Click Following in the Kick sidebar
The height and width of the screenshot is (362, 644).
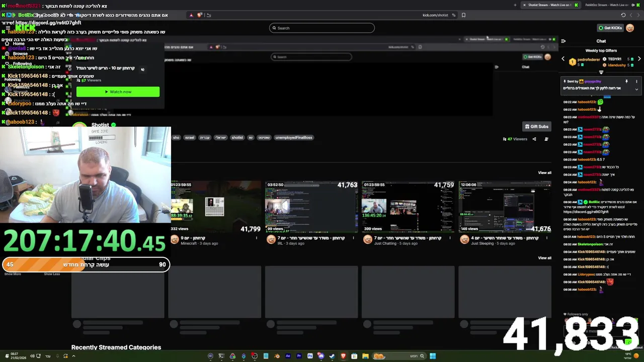pyautogui.click(x=22, y=64)
